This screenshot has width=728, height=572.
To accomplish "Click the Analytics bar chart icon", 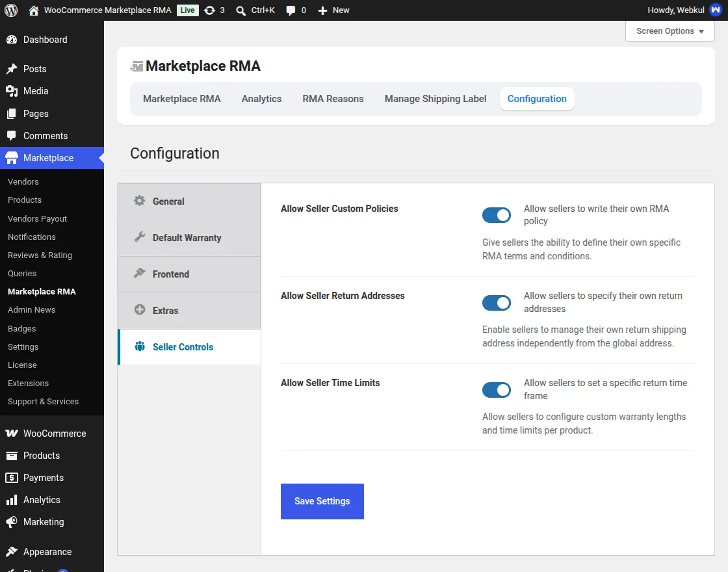I will coord(12,500).
